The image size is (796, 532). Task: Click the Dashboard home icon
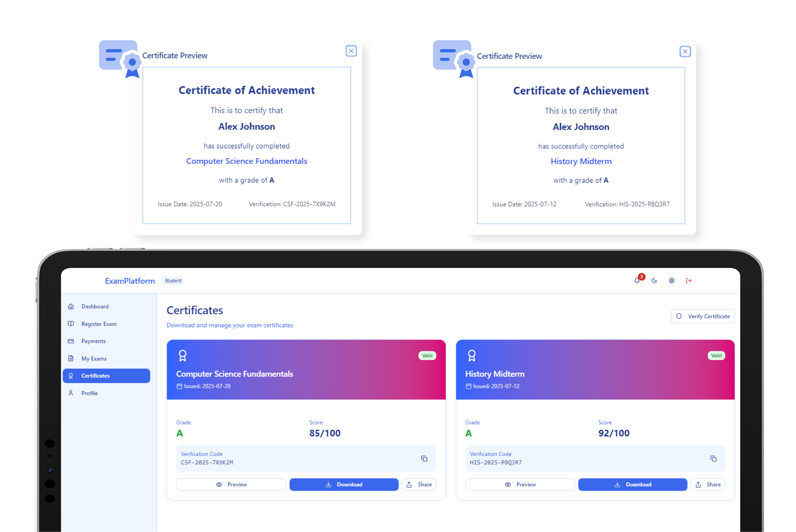pyautogui.click(x=71, y=306)
